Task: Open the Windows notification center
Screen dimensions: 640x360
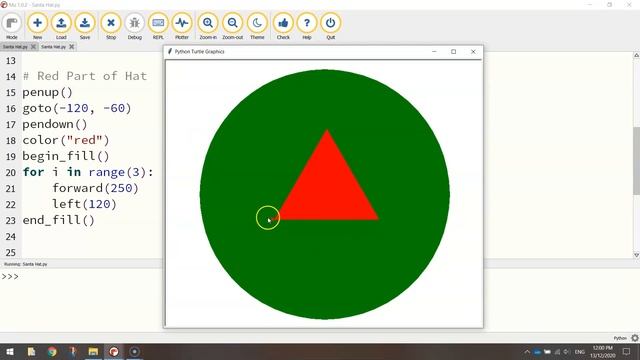Action: pyautogui.click(x=627, y=352)
